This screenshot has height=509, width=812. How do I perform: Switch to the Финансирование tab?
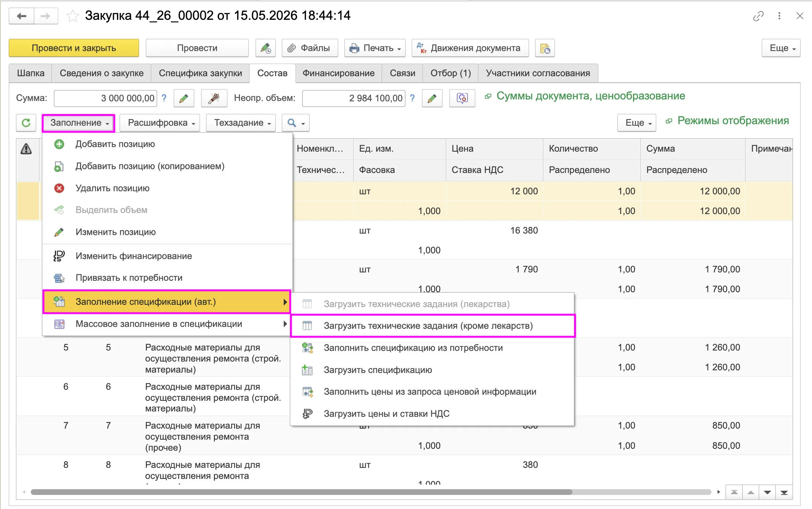click(x=339, y=73)
